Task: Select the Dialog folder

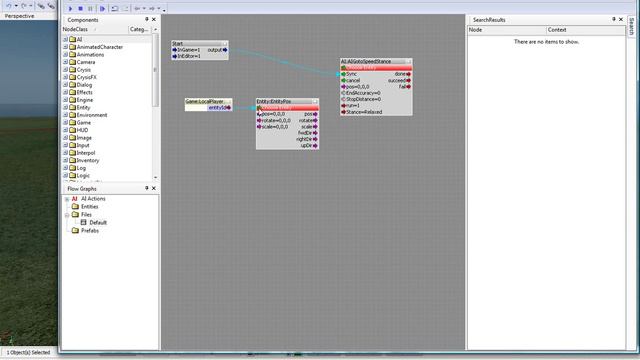Action: [x=84, y=85]
